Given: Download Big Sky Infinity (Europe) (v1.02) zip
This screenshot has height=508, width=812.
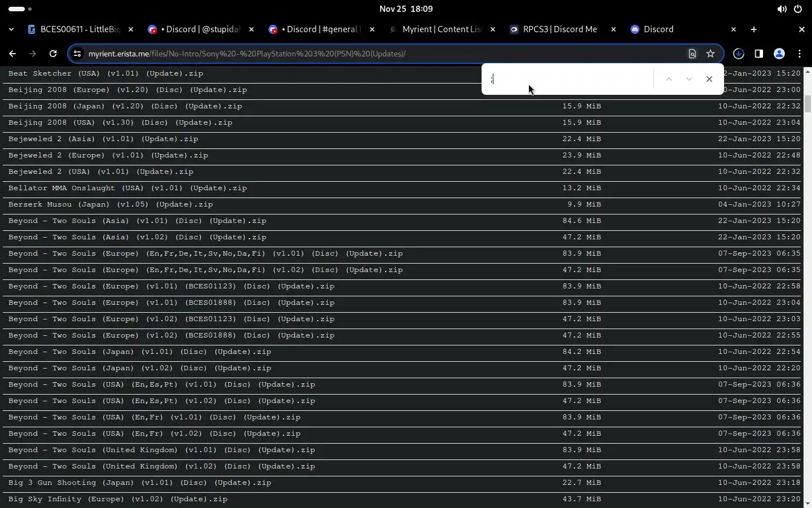Looking at the screenshot, I should [x=118, y=499].
